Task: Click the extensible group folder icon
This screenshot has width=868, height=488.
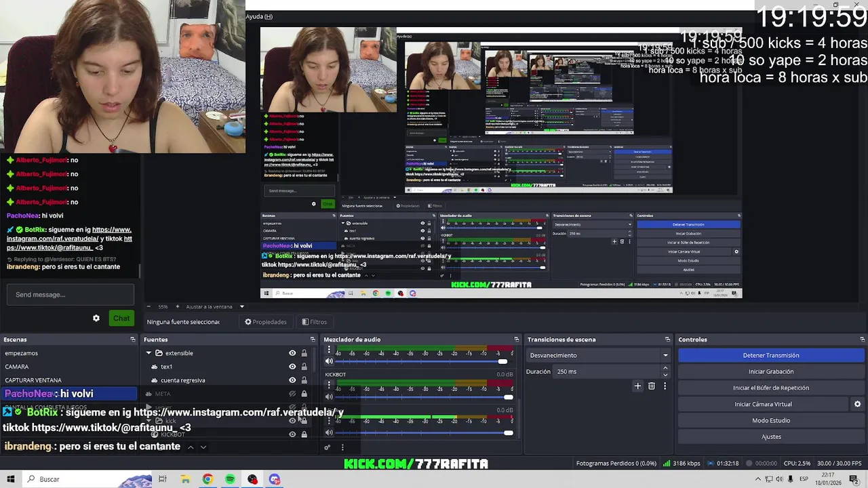Action: coord(159,353)
